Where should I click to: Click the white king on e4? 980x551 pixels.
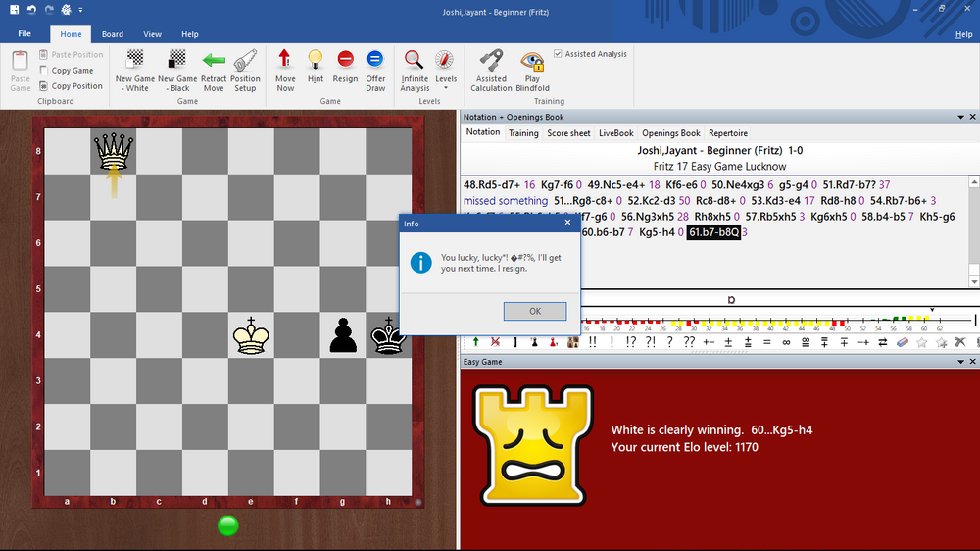pyautogui.click(x=251, y=335)
